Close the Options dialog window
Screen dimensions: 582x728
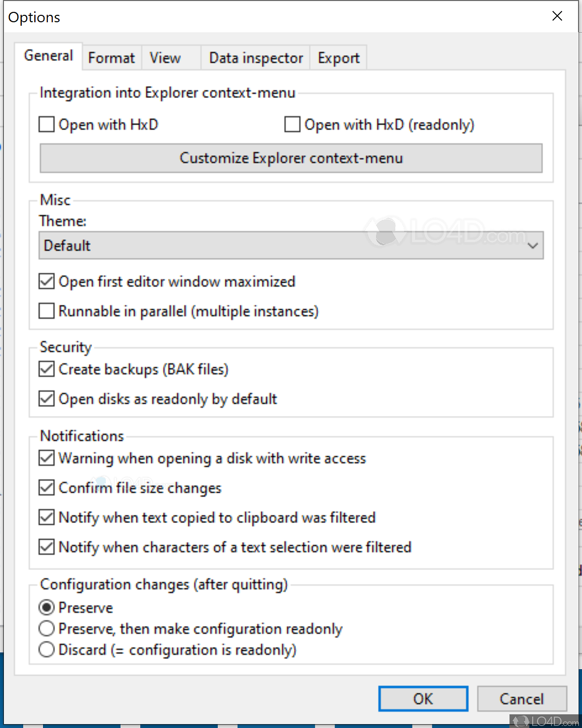557,16
